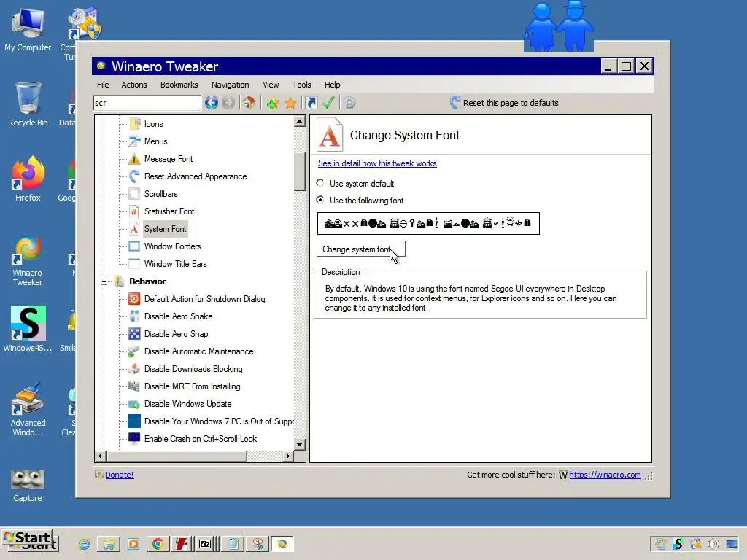Click the Disable Windows Update icon

click(134, 404)
